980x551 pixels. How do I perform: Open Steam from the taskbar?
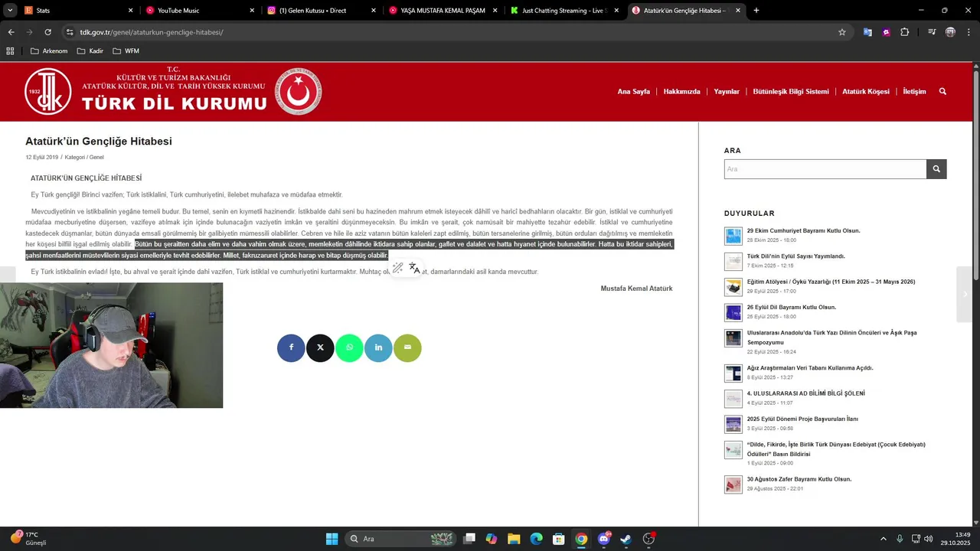click(626, 539)
